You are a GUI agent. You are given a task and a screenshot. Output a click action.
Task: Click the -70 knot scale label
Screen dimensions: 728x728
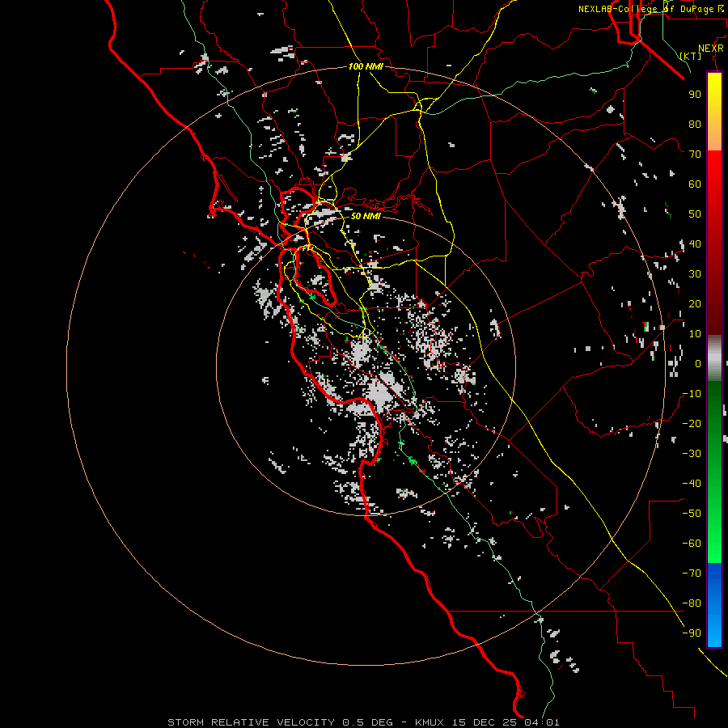point(692,574)
